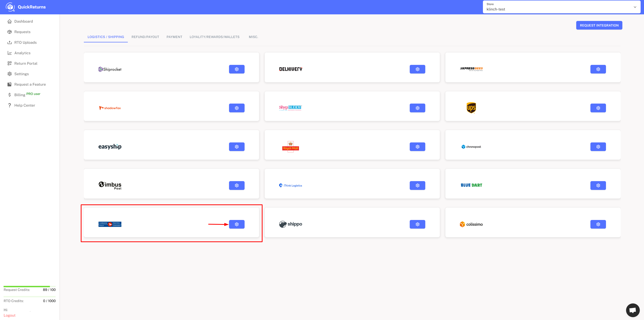Screen dimensions: 644x320
Task: Click the RTO Credits progress bar
Action: pyautogui.click(x=30, y=297)
